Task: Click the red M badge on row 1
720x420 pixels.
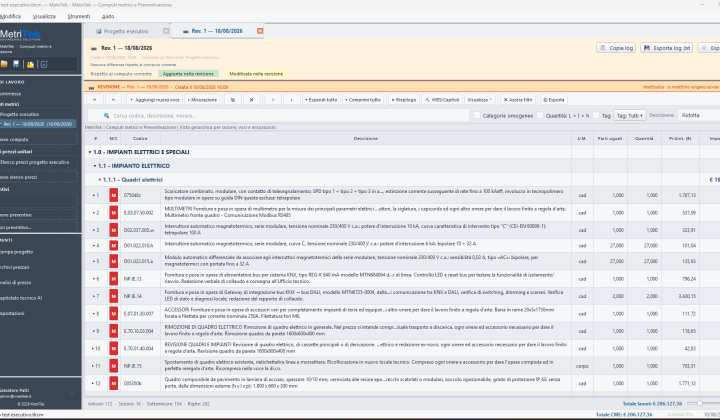Action: coord(113,195)
